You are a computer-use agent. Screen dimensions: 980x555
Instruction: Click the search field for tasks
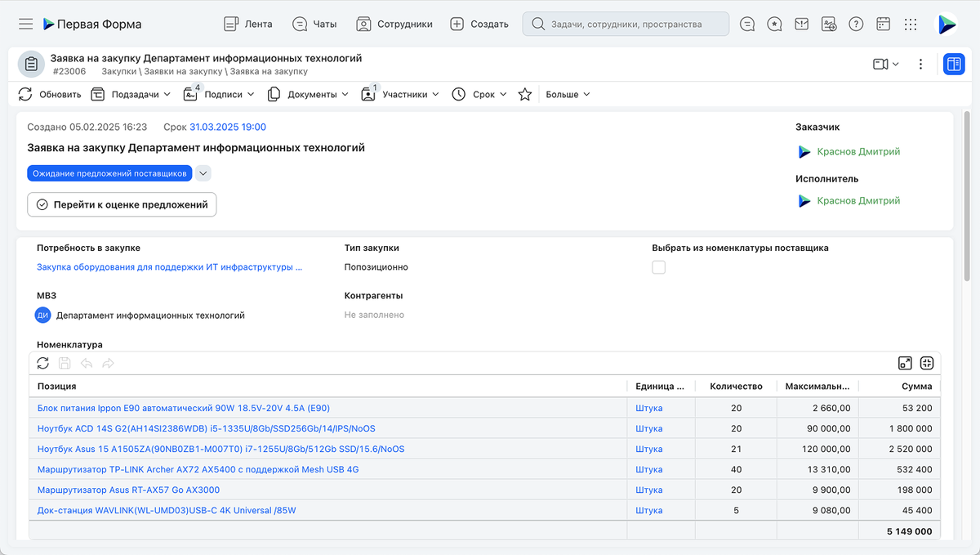click(x=626, y=25)
